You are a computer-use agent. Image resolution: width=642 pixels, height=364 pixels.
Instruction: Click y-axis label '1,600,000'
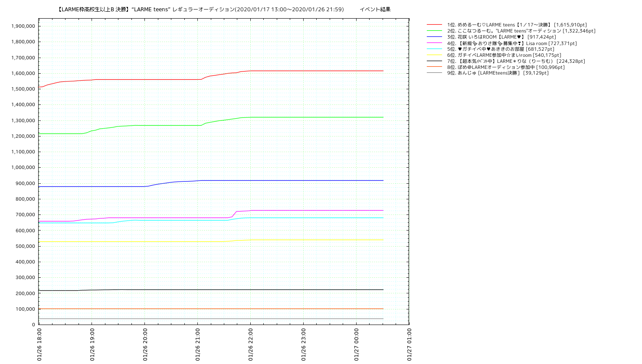pos(23,73)
